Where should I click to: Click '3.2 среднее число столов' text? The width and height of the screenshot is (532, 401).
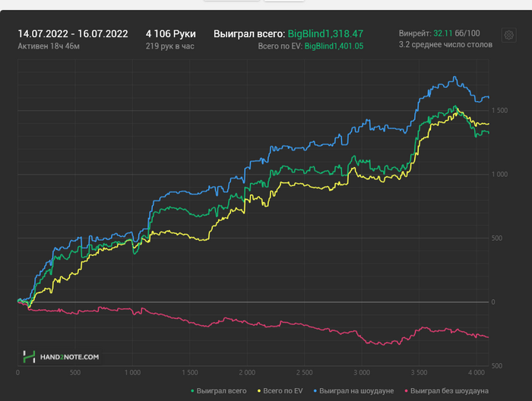445,44
